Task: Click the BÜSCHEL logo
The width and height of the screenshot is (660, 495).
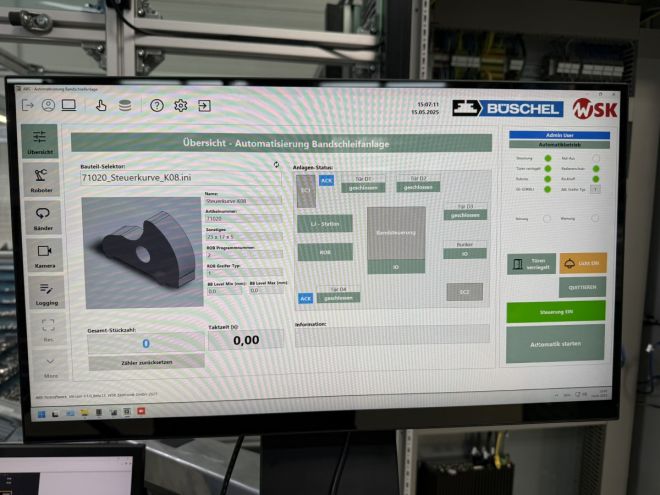Action: 508,109
